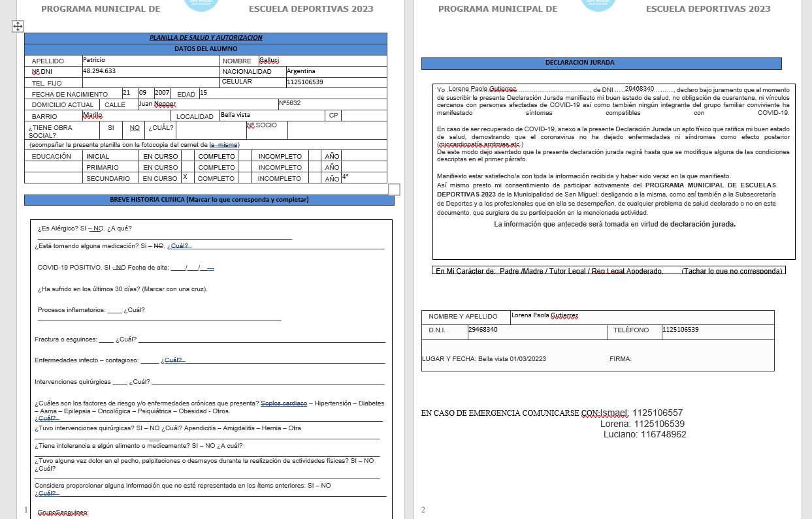
Task: Click the APELLIDO field containing Patricio
Action: [150, 61]
